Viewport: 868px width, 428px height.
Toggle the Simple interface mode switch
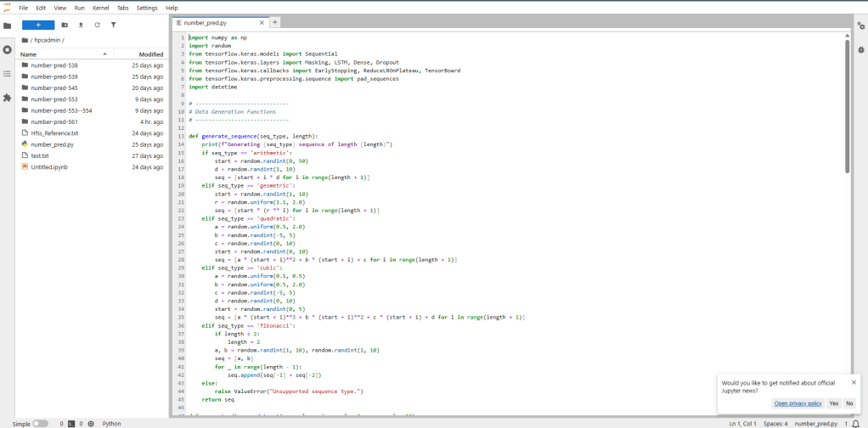click(x=40, y=423)
